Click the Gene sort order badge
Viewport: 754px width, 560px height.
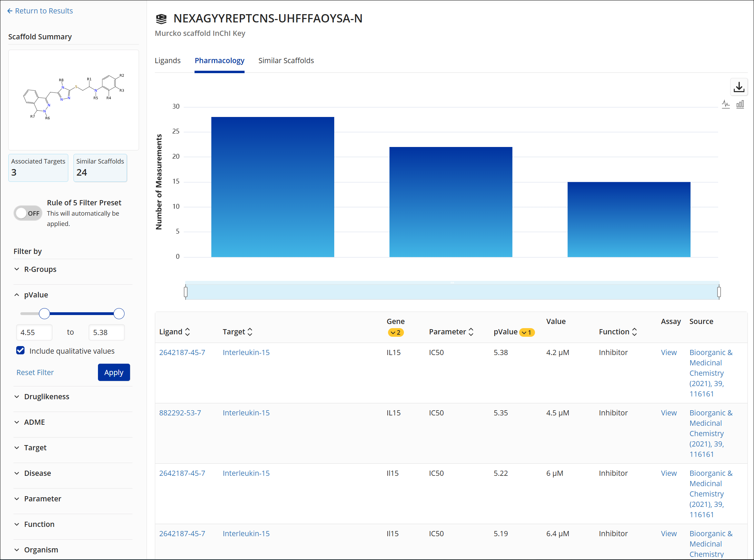pyautogui.click(x=396, y=333)
